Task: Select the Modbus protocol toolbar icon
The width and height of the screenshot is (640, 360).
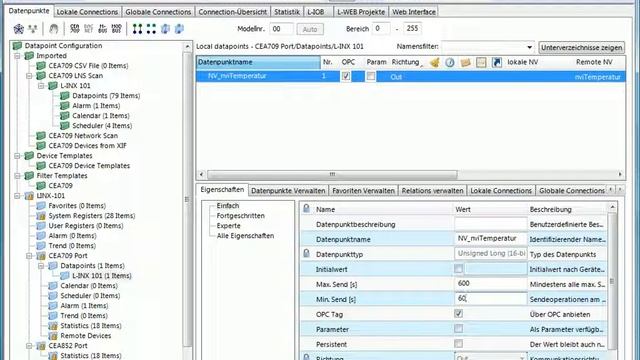Action: click(x=117, y=29)
